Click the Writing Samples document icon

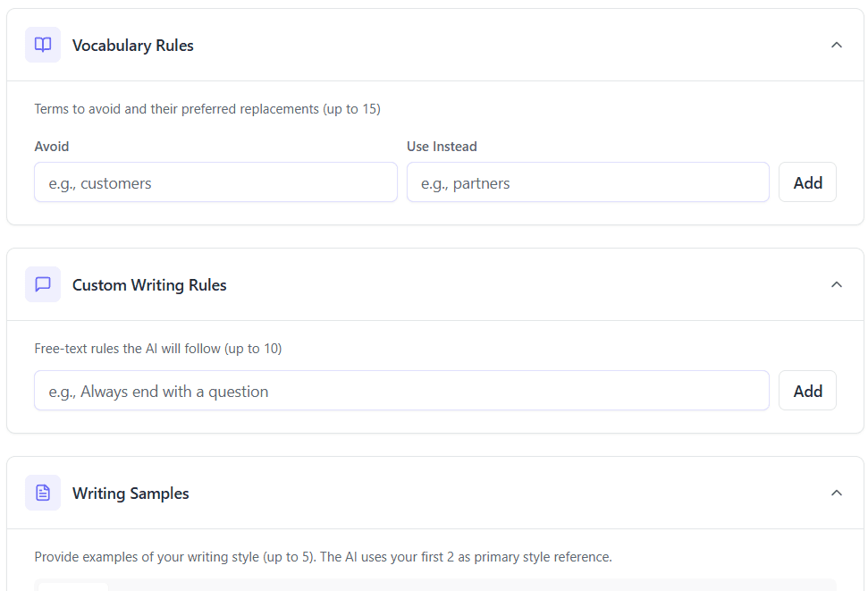pos(43,493)
